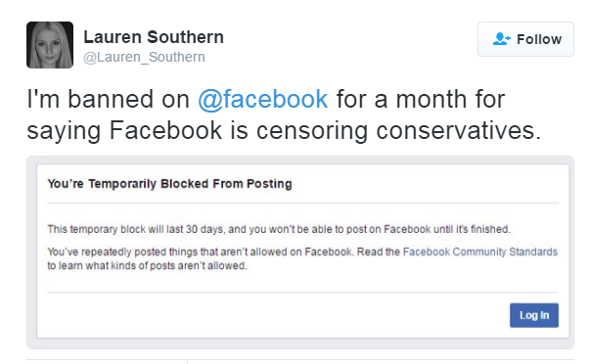This screenshot has width=592, height=364.
Task: Open the @facebook mention in the tweet
Action: pyautogui.click(x=263, y=99)
